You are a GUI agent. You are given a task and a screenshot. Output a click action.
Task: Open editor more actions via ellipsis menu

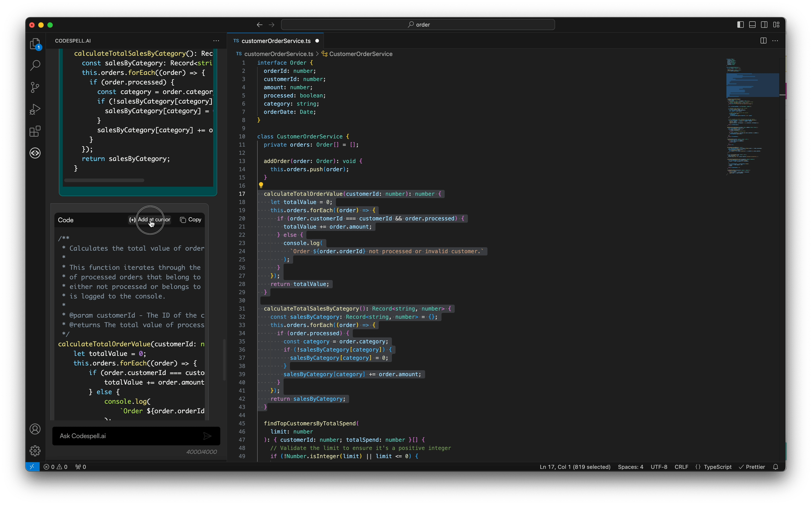click(x=775, y=40)
